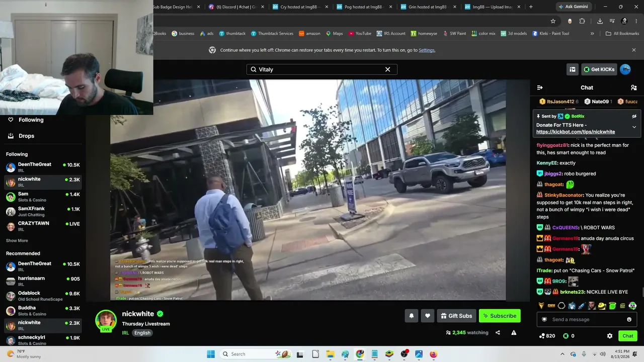Select the shark emote in quick emotes

[x=572, y=306]
